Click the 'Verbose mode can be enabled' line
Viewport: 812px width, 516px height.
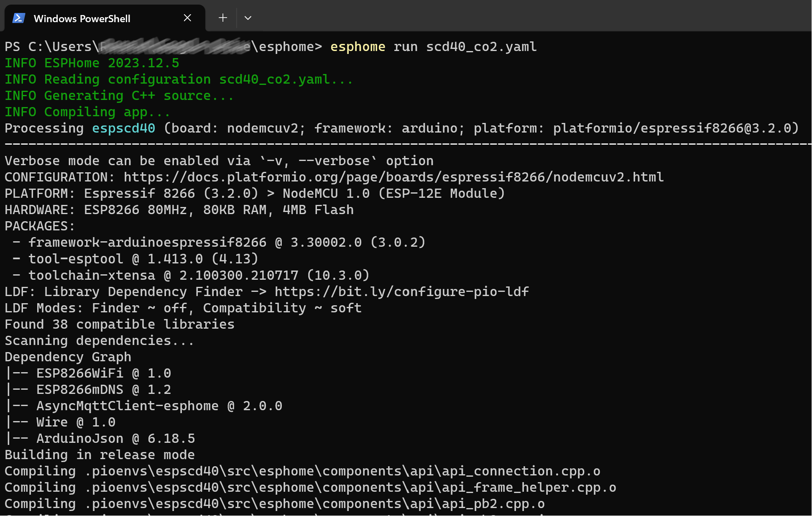[x=219, y=161]
